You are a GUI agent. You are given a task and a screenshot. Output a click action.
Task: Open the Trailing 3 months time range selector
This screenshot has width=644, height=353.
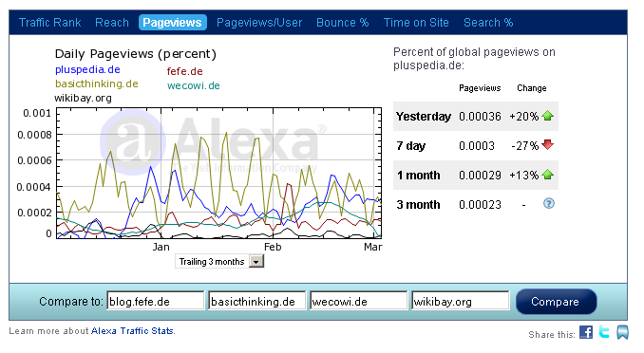[x=219, y=262]
